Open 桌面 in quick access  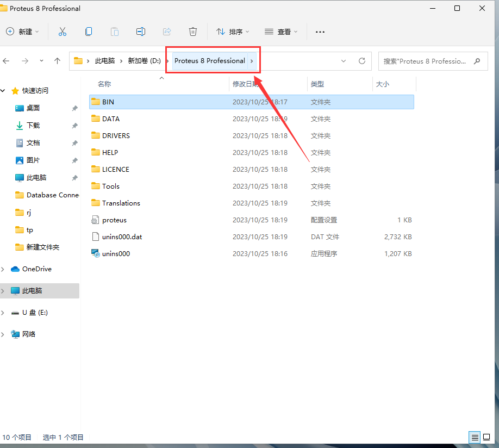coord(33,108)
